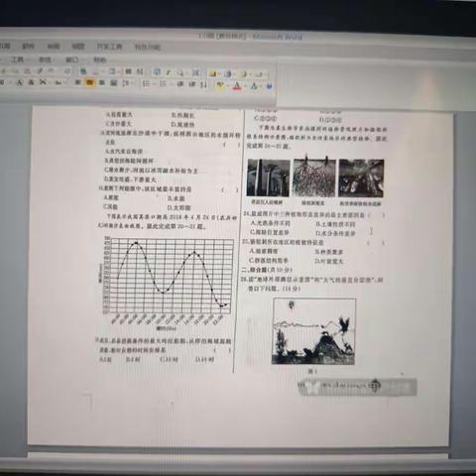Open the 工具 classic menu

click(x=17, y=59)
